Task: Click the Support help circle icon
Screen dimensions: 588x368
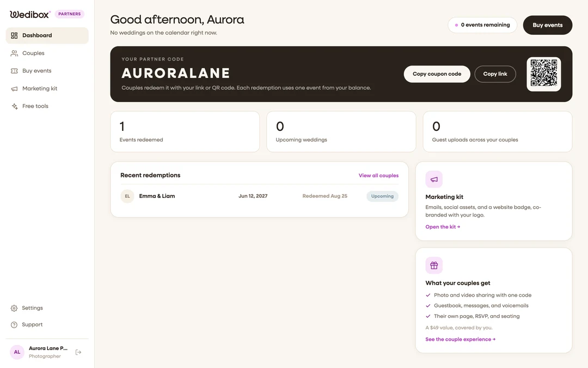Action: 14,324
